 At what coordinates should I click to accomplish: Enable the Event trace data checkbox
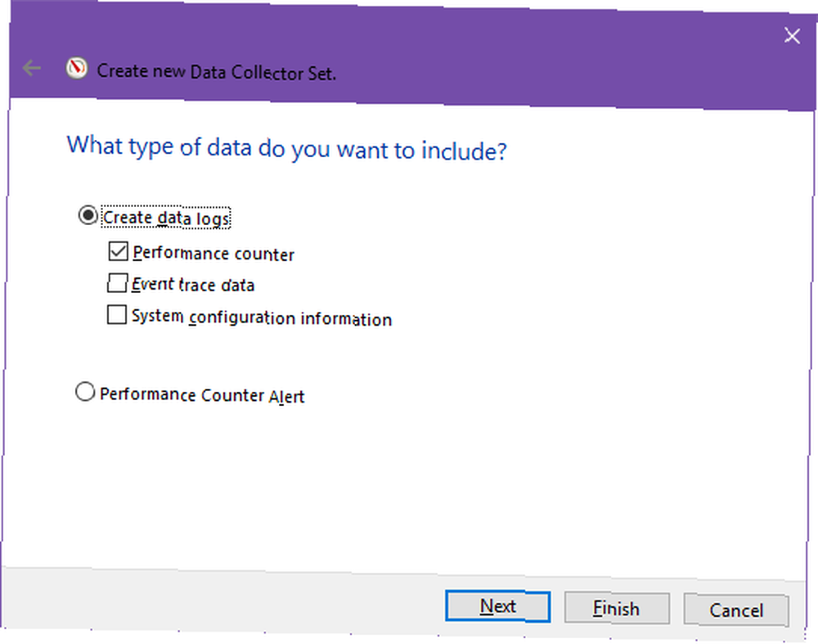(117, 283)
